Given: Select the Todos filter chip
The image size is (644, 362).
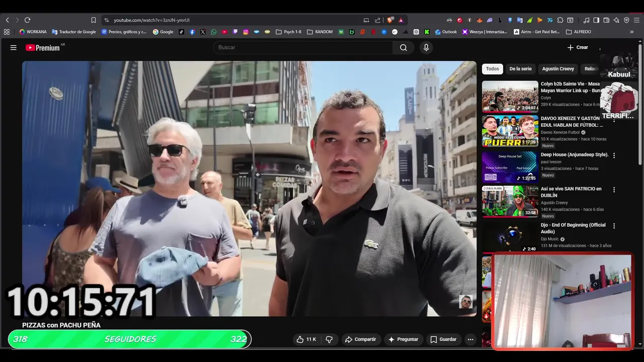Looking at the screenshot, I should (x=493, y=69).
